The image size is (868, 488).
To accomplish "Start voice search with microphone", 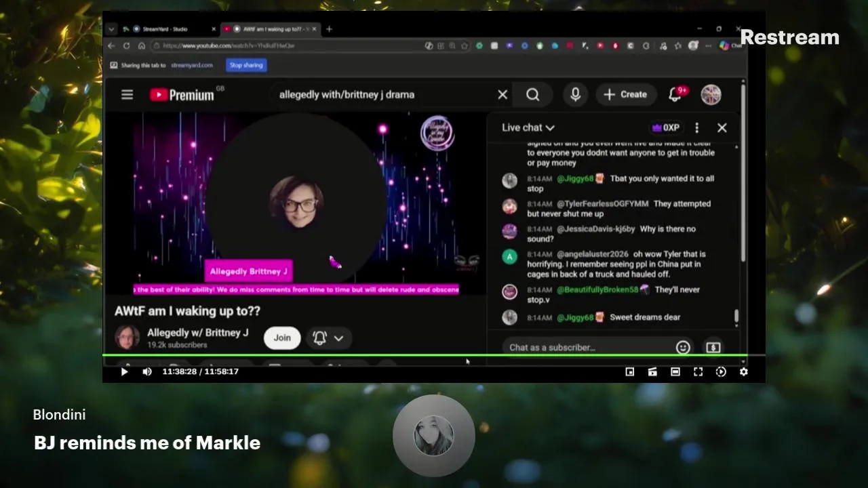I will coord(575,95).
